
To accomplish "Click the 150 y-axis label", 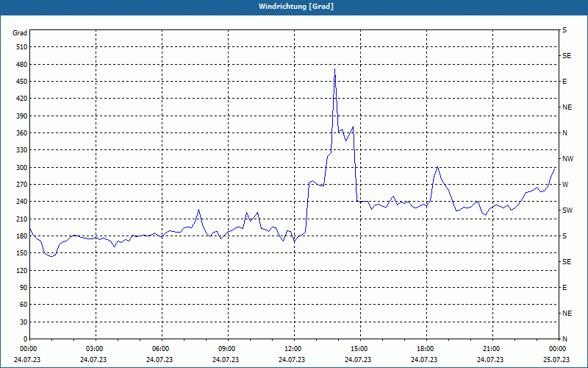I will click(x=22, y=253).
